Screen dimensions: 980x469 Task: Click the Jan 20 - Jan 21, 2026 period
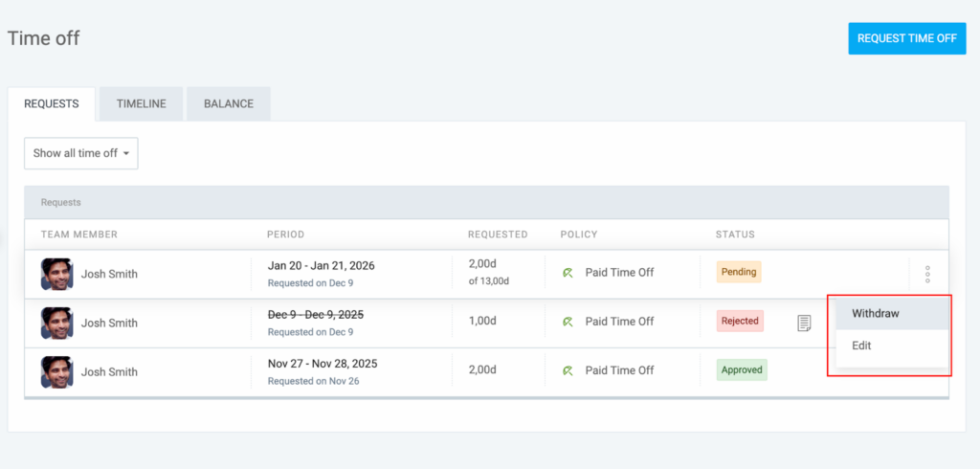321,265
